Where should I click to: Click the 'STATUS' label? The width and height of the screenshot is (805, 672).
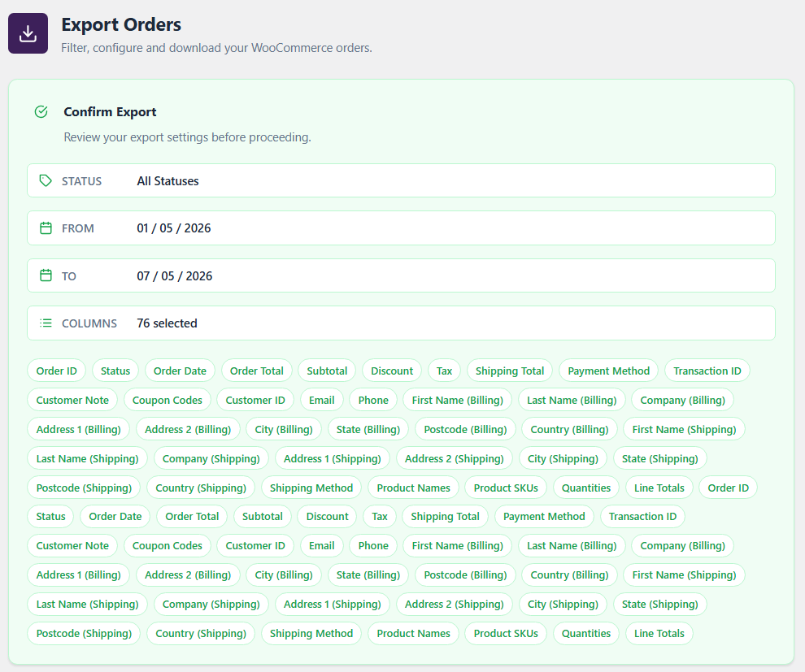81,181
